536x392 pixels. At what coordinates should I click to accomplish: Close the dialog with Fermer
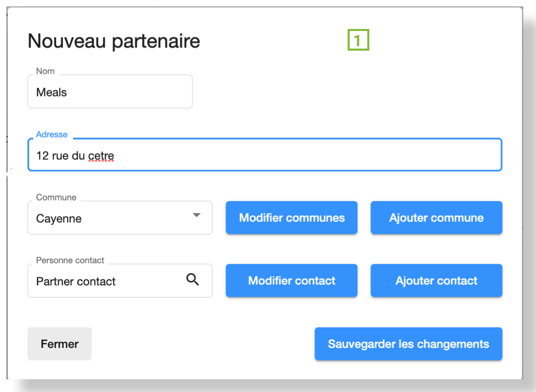point(60,344)
